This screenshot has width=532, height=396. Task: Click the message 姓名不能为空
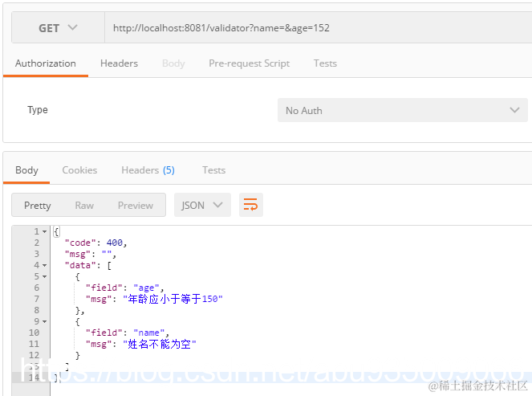pos(160,344)
